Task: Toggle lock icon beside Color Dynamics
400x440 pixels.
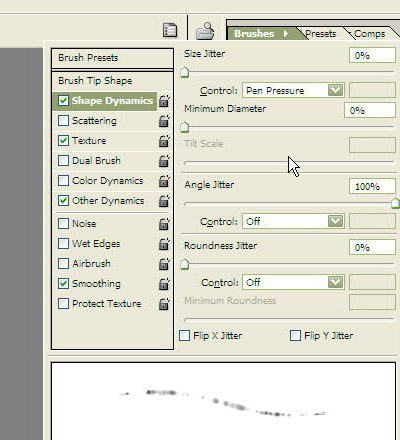Action: [x=164, y=181]
